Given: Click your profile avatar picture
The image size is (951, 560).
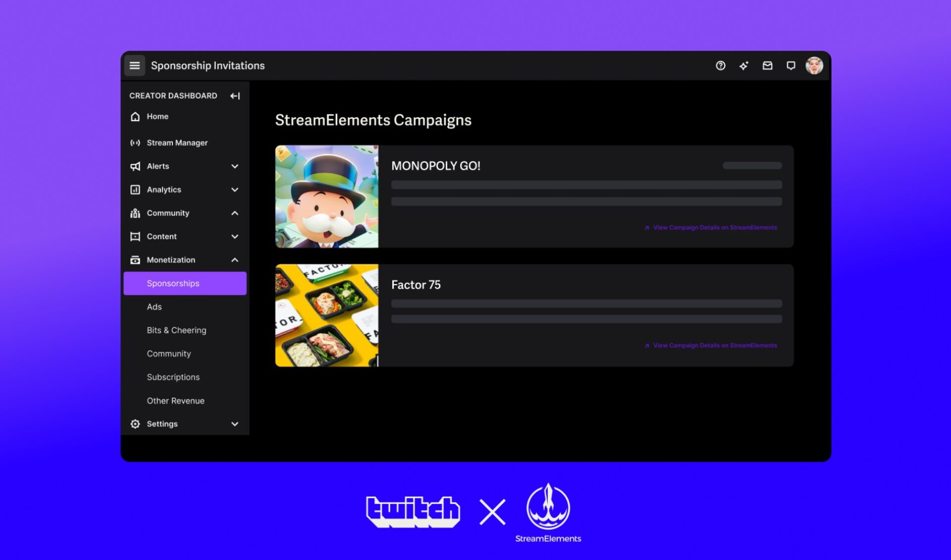Looking at the screenshot, I should 814,65.
